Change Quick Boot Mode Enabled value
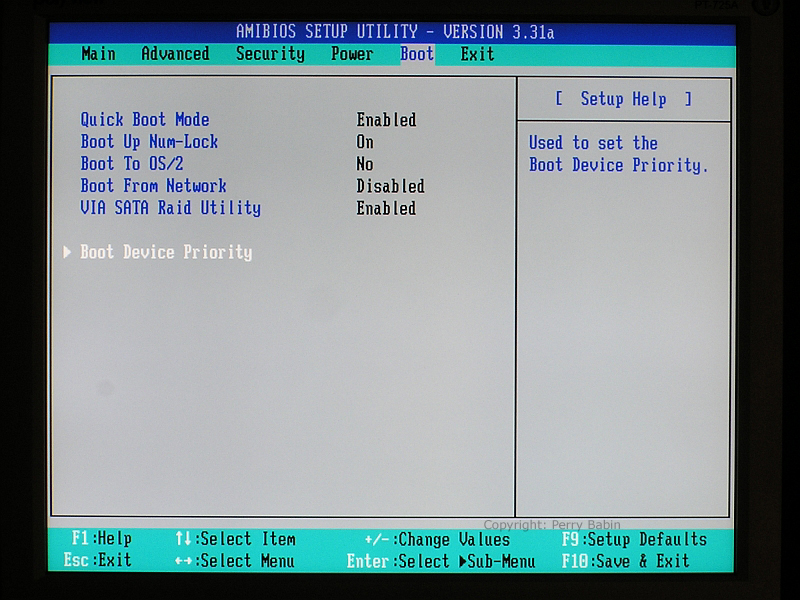Image resolution: width=800 pixels, height=600 pixels. [386, 120]
